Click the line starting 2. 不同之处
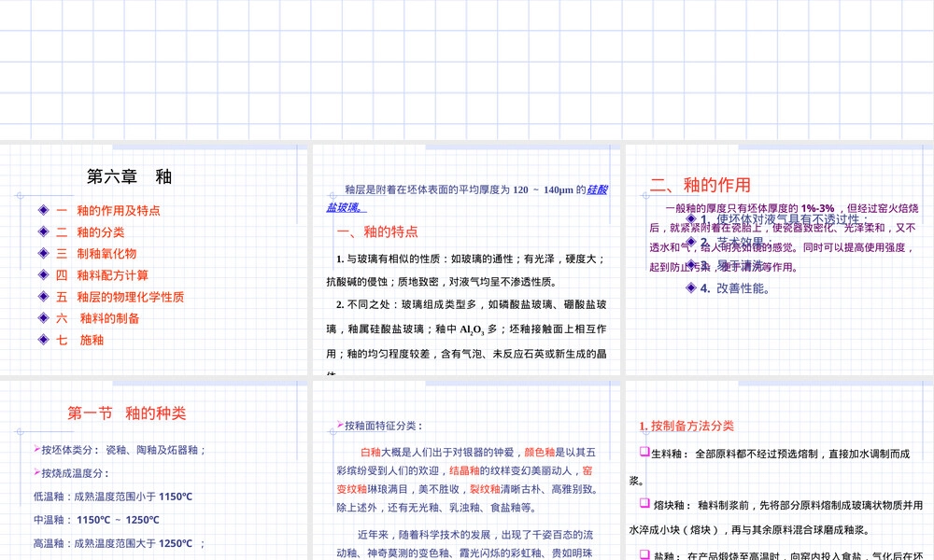The height and width of the screenshot is (560, 934). click(471, 304)
